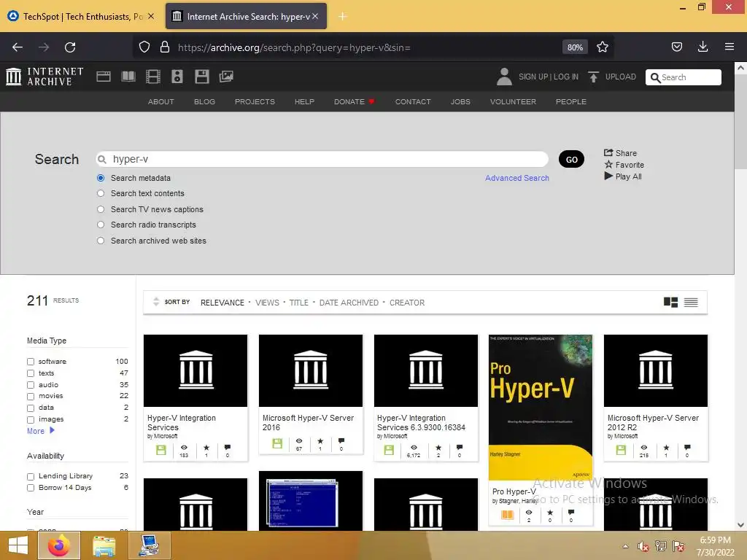Viewport: 747px width, 560px height.
Task: Select Search text contents radio button
Action: [x=101, y=193]
